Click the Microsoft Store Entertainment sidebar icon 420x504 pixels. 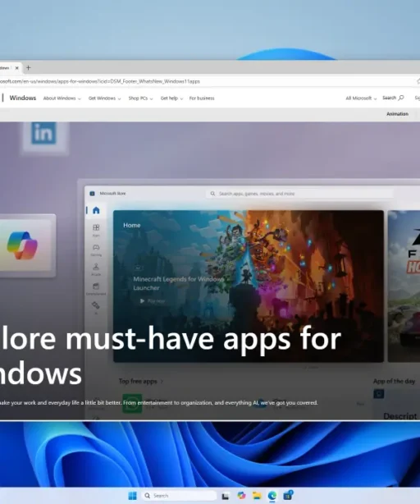click(x=96, y=289)
